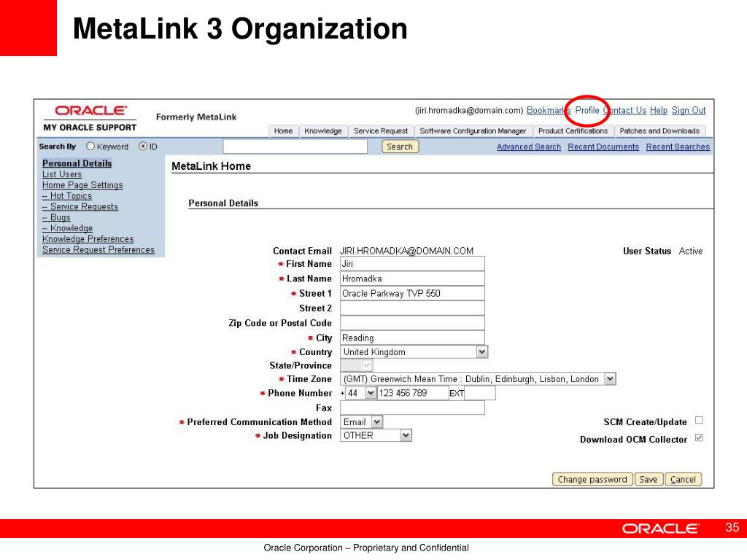Click the First Name field
This screenshot has height=560, width=747.
pyautogui.click(x=412, y=264)
